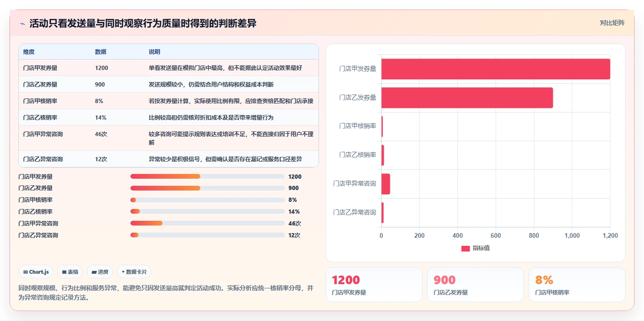Open the 1200 门店甲发券量 data card
The image size is (644, 321).
374,285
